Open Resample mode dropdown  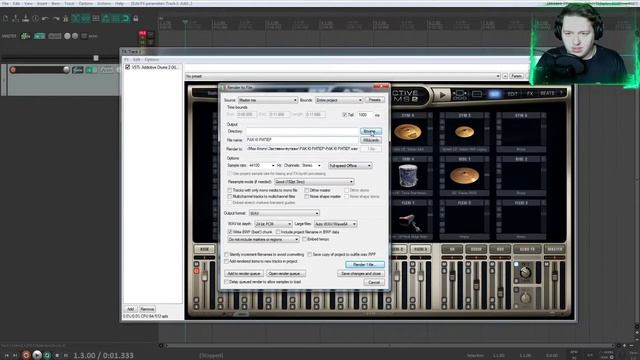pos(314,182)
